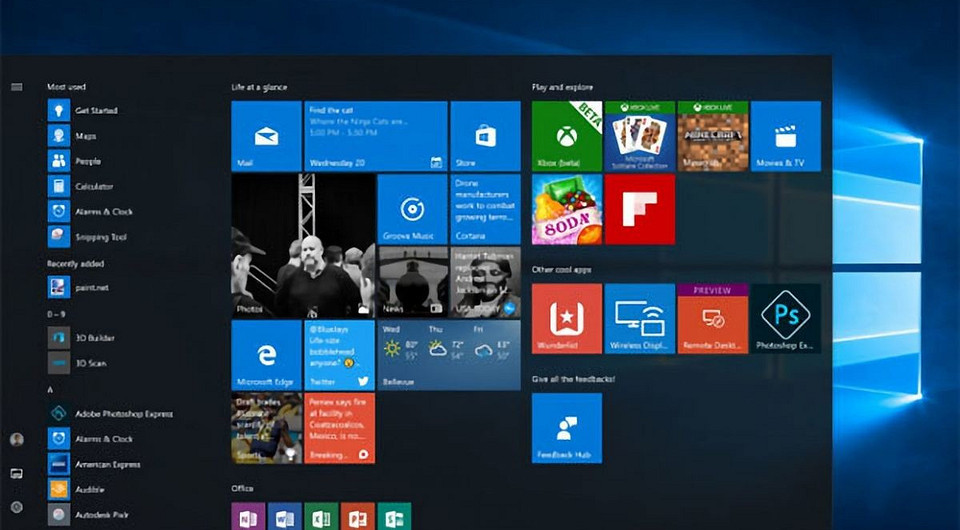Open File Explorer icon in left rail

(x=17, y=473)
